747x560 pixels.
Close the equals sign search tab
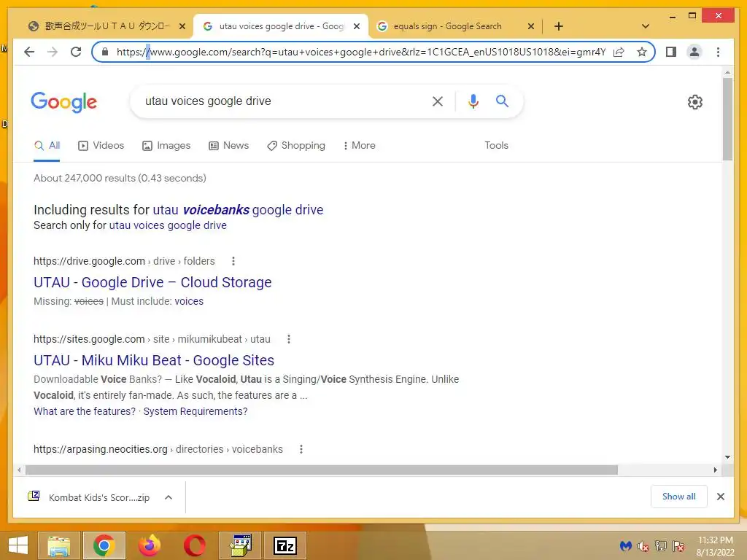531,26
